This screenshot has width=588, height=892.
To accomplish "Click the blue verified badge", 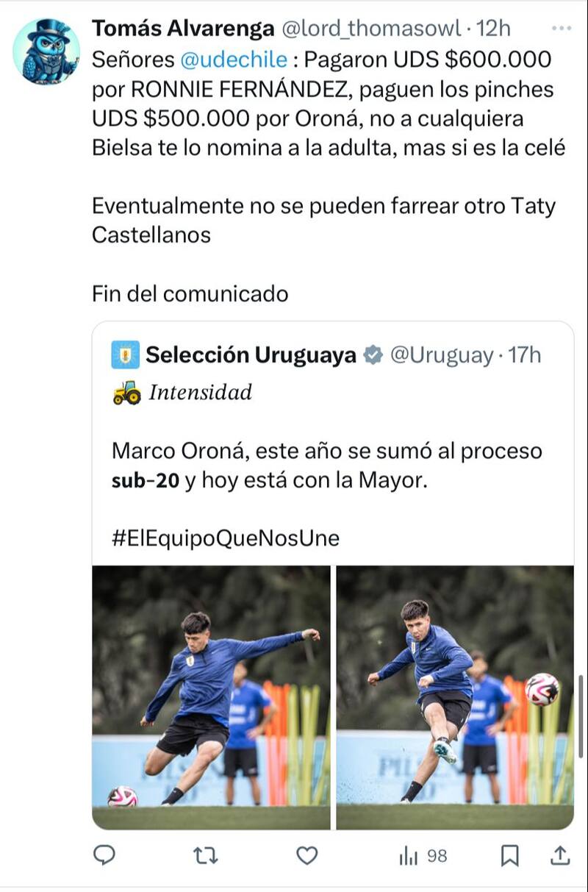I will (373, 355).
